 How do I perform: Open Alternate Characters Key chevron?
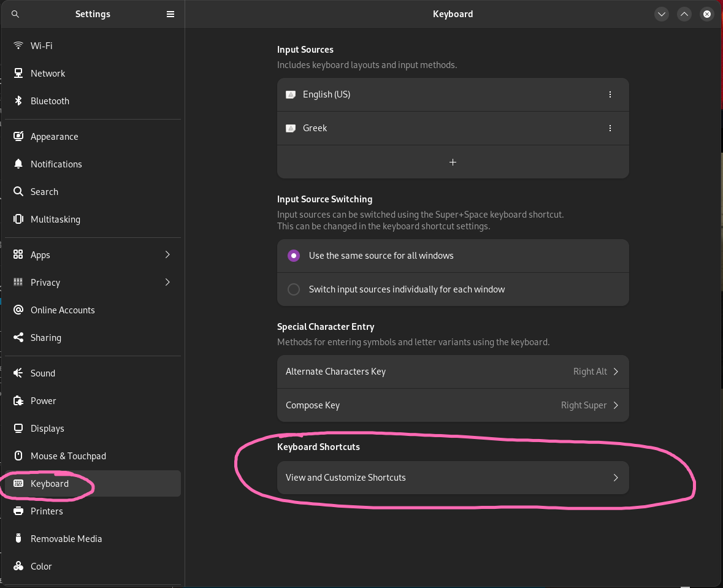[x=616, y=372]
